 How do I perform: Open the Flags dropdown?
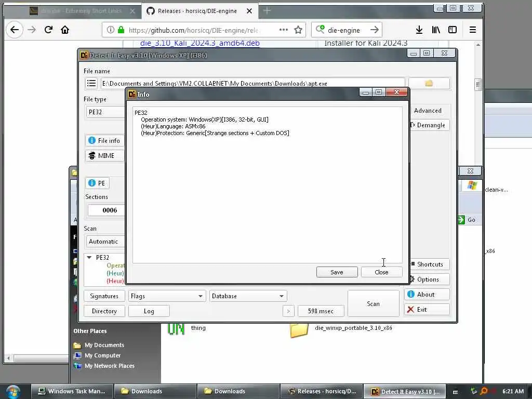point(167,296)
